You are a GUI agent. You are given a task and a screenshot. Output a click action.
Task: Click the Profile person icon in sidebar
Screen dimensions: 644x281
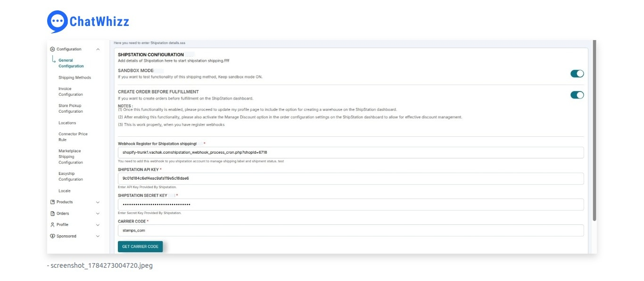coord(52,224)
